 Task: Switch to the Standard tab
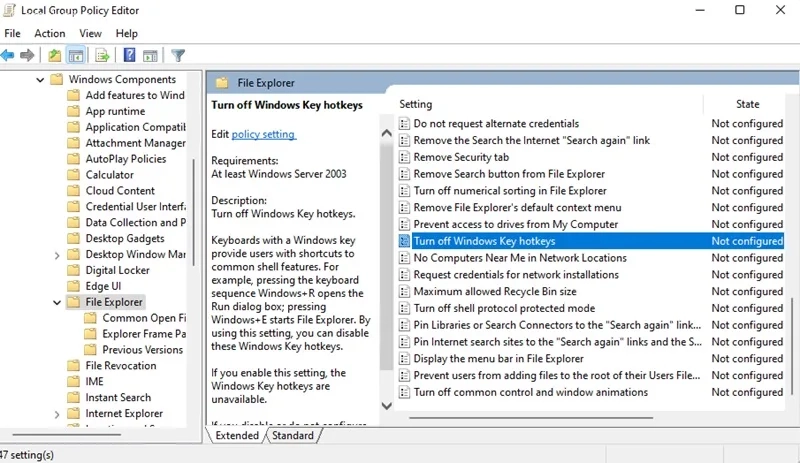(293, 435)
